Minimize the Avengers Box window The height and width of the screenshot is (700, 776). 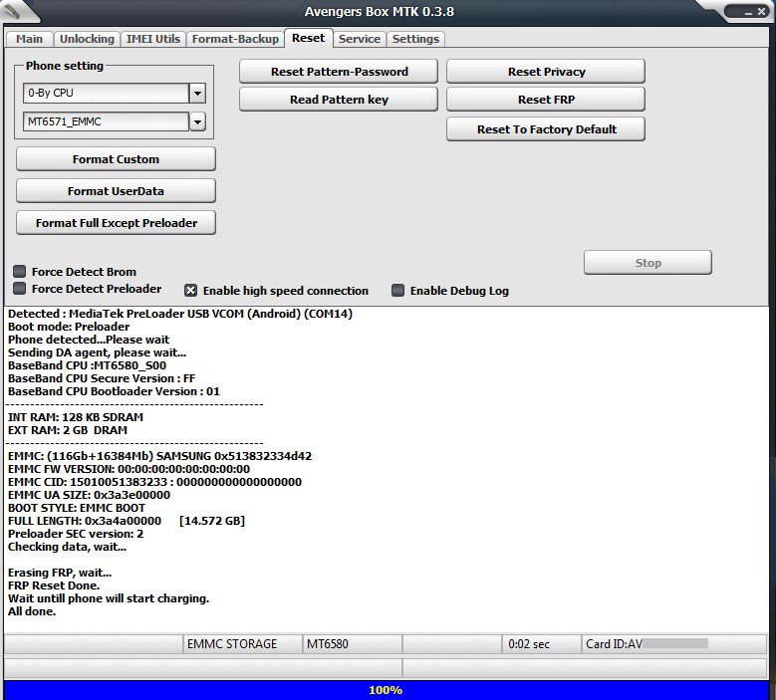tap(748, 12)
